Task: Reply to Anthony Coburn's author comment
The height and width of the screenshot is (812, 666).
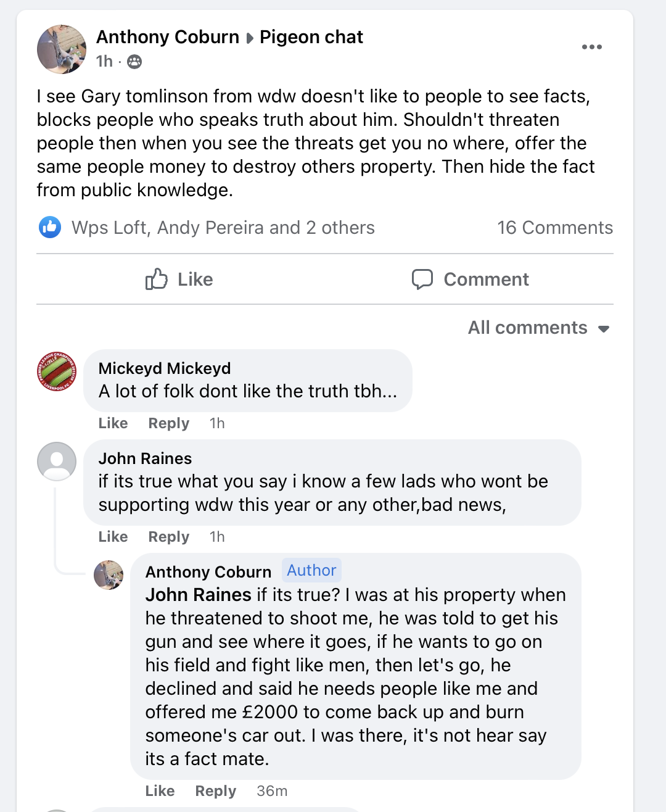Action: coord(215,791)
